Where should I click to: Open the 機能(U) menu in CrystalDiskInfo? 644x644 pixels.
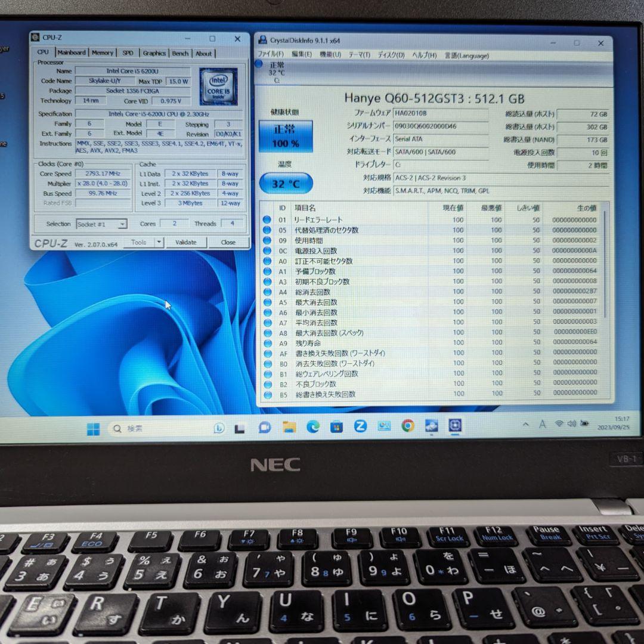coord(330,55)
